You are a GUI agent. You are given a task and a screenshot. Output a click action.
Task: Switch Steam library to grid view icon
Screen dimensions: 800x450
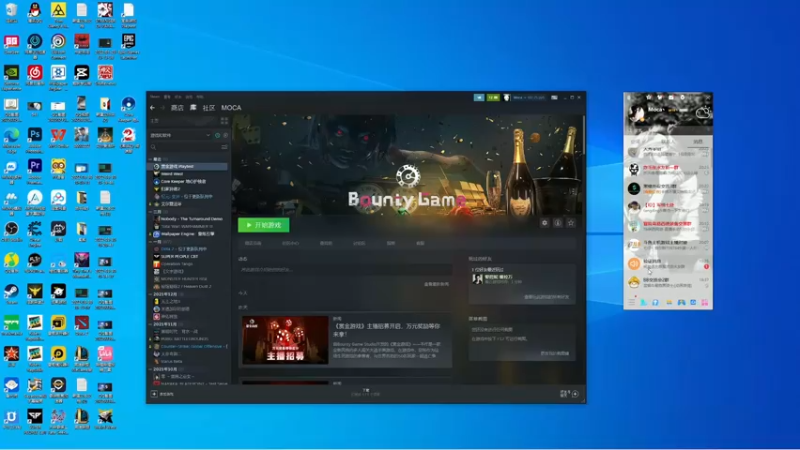click(x=224, y=121)
